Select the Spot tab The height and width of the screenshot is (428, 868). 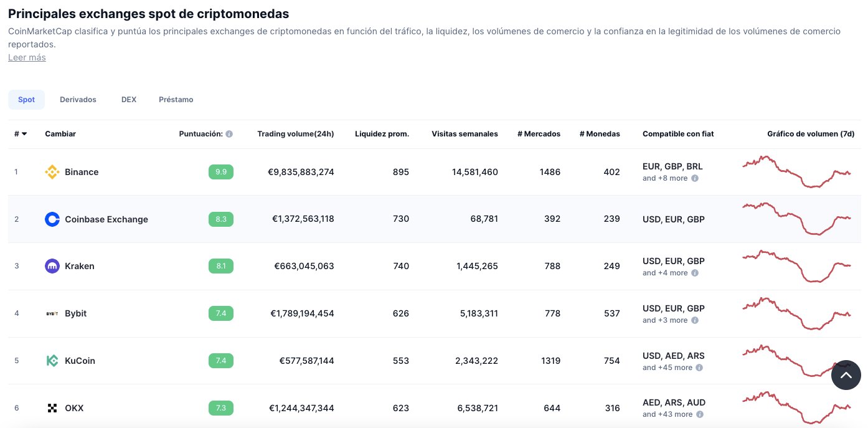[26, 100]
